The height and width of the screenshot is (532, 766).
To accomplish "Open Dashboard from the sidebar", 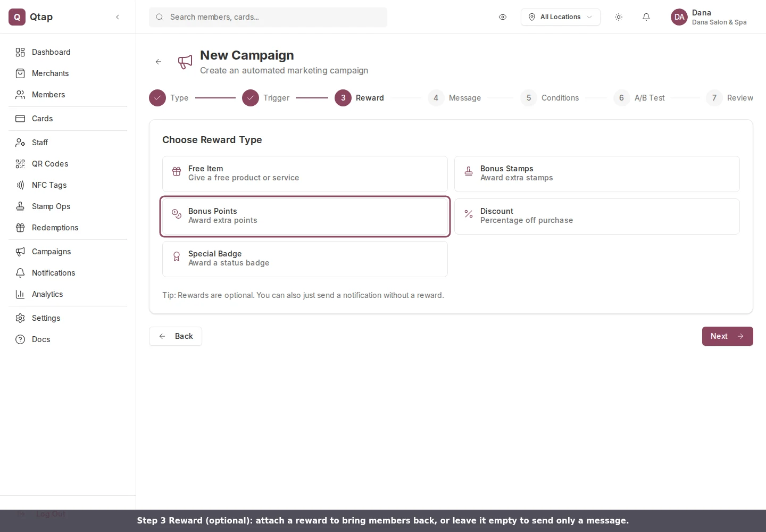I will tap(68, 52).
